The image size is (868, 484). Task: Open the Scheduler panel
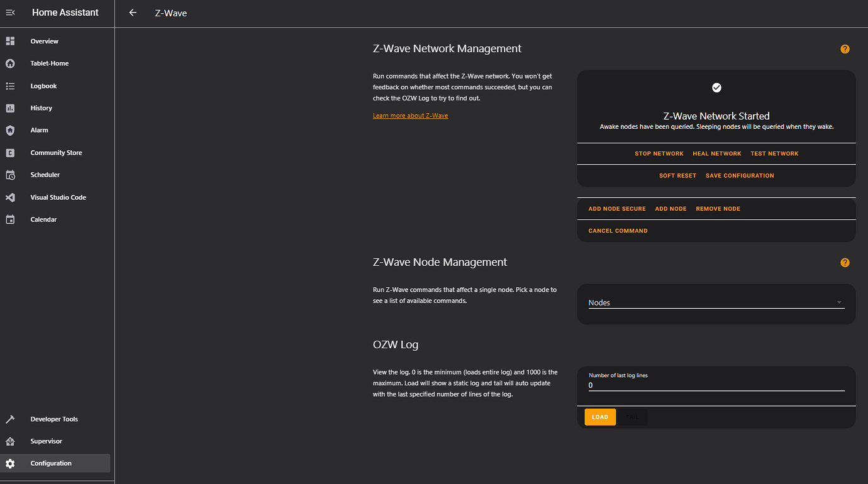[x=45, y=174]
